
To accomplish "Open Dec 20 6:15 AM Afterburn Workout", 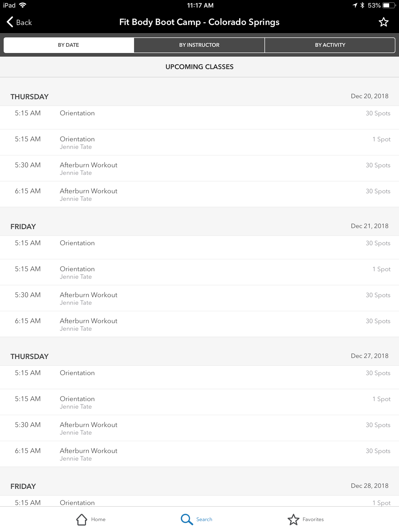I will pyautogui.click(x=199, y=194).
